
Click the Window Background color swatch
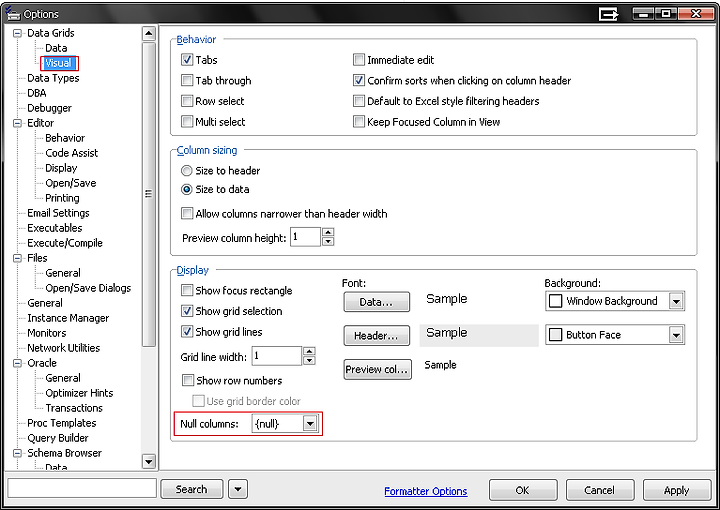tap(556, 301)
